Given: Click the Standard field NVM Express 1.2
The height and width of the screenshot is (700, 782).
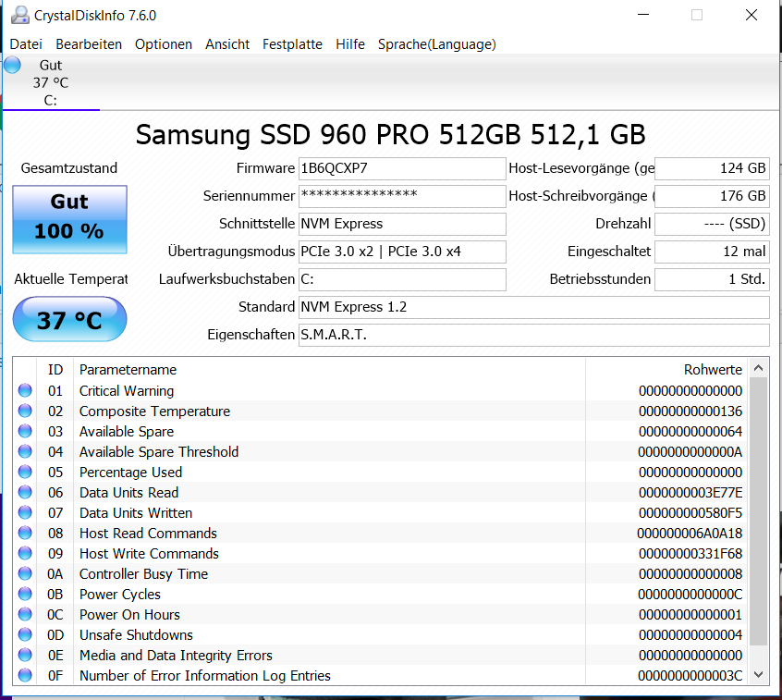Looking at the screenshot, I should point(534,307).
